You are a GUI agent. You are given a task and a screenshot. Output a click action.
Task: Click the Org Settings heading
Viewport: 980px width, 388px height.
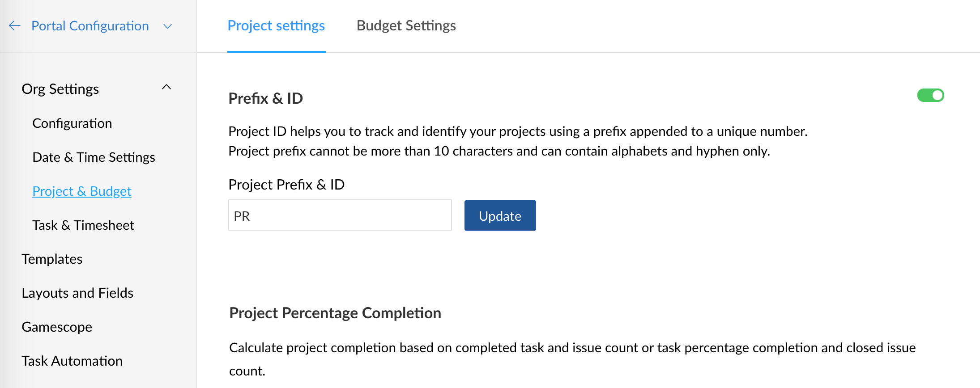pos(60,89)
